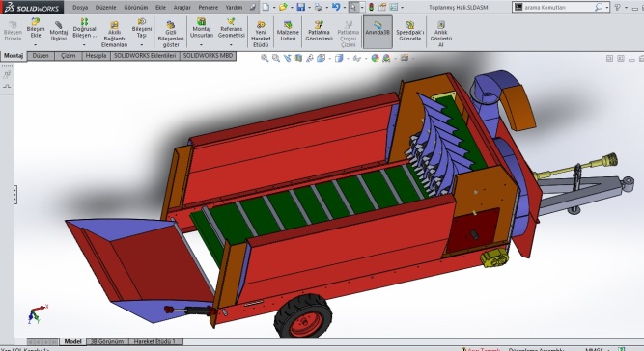The height and width of the screenshot is (351, 644).
Task: Click the Zoom to Fit icon
Action: pyautogui.click(x=265, y=58)
